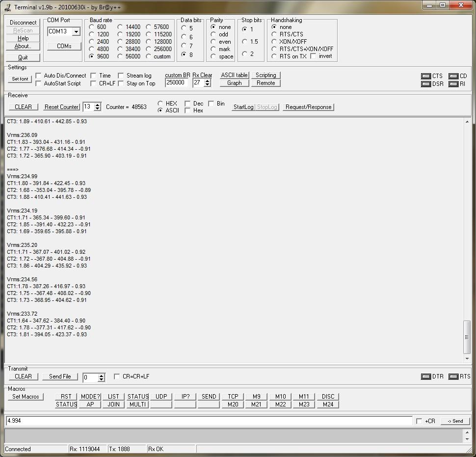Toggle the CR=LF checkbox

(94, 83)
